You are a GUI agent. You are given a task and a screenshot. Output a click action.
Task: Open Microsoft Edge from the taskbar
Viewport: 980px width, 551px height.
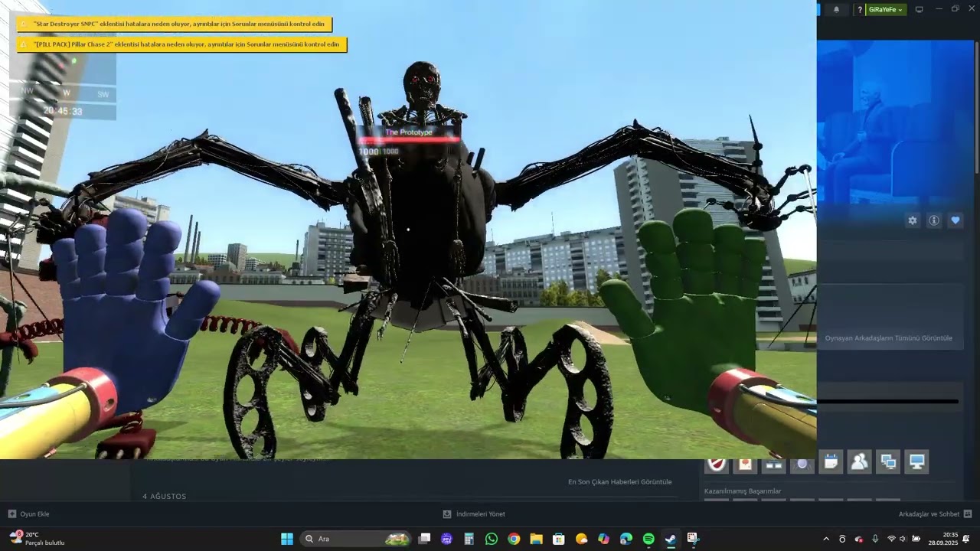(626, 539)
